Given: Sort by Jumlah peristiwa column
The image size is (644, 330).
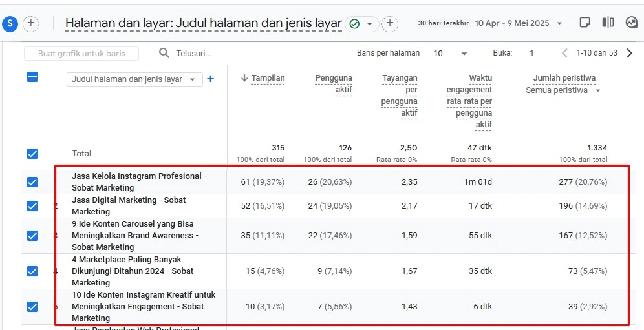Looking at the screenshot, I should click(564, 78).
